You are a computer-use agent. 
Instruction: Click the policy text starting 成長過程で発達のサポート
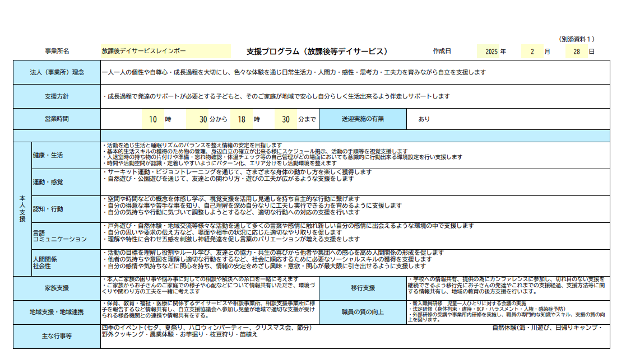click(276, 96)
